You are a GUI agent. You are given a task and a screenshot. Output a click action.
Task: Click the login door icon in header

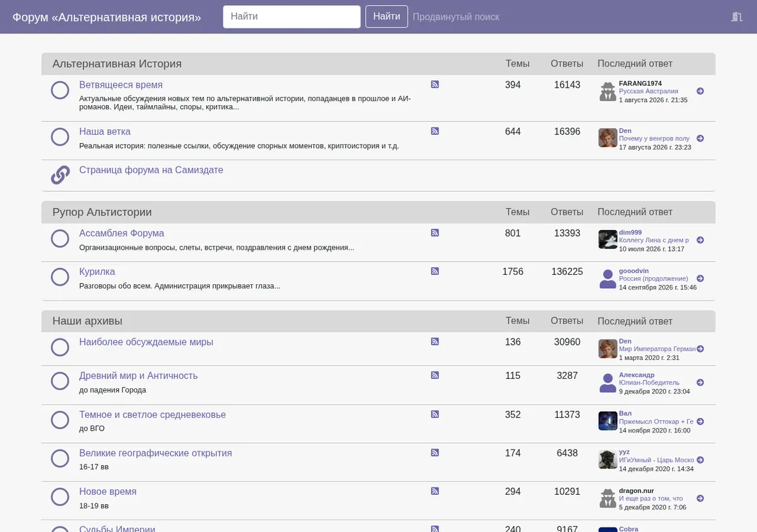point(737,16)
